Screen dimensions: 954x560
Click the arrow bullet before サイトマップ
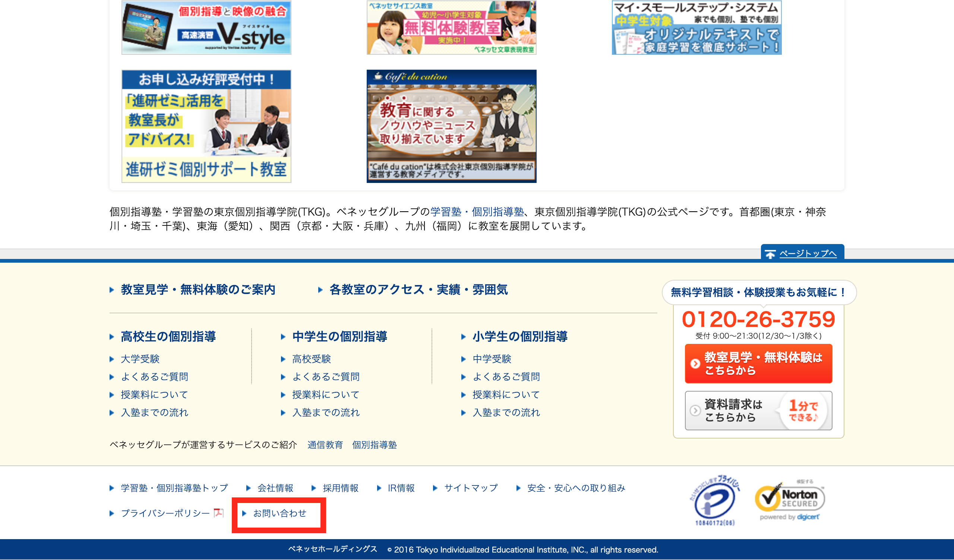[x=435, y=488]
